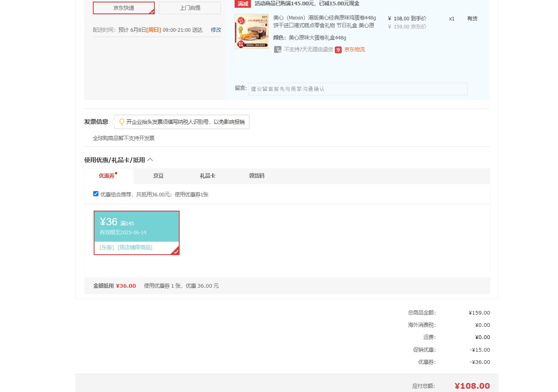Click the 优惠券 -¥36.00 summary value
558x392 pixels.
(480, 362)
